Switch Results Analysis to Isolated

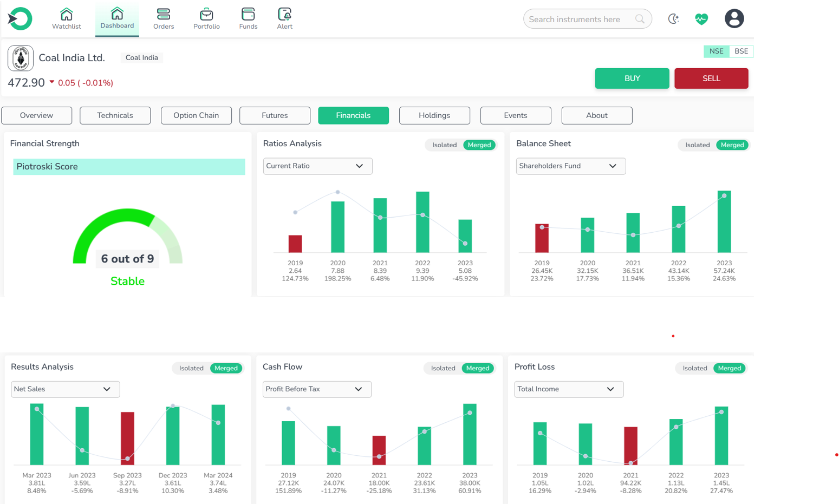[191, 368]
